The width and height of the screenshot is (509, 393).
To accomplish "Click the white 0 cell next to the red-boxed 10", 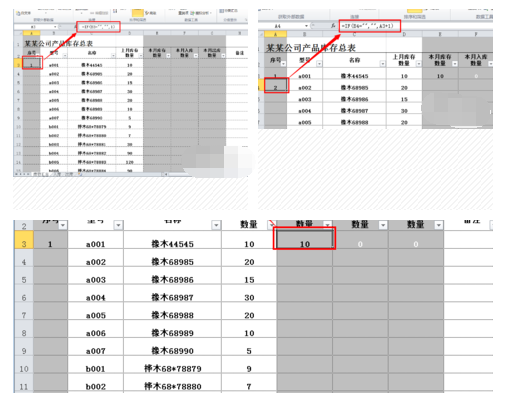I will click(360, 239).
